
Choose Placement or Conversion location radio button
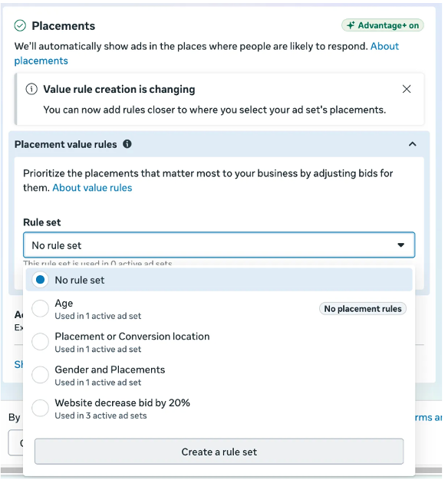[x=41, y=342]
